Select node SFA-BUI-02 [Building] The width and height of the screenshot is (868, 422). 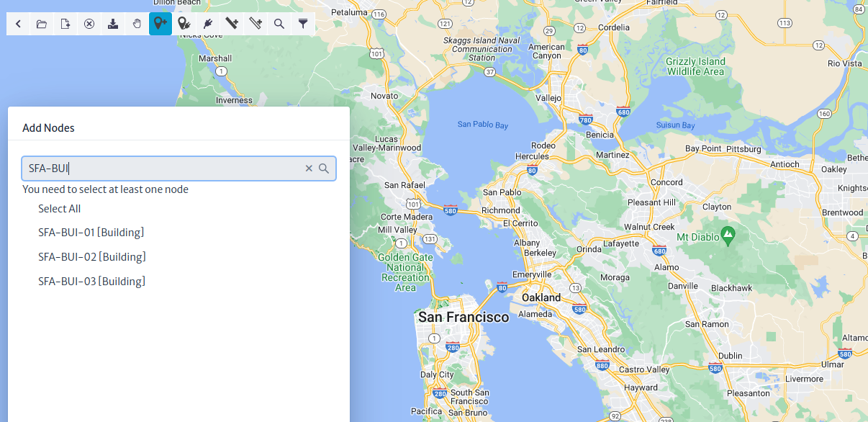[92, 256]
